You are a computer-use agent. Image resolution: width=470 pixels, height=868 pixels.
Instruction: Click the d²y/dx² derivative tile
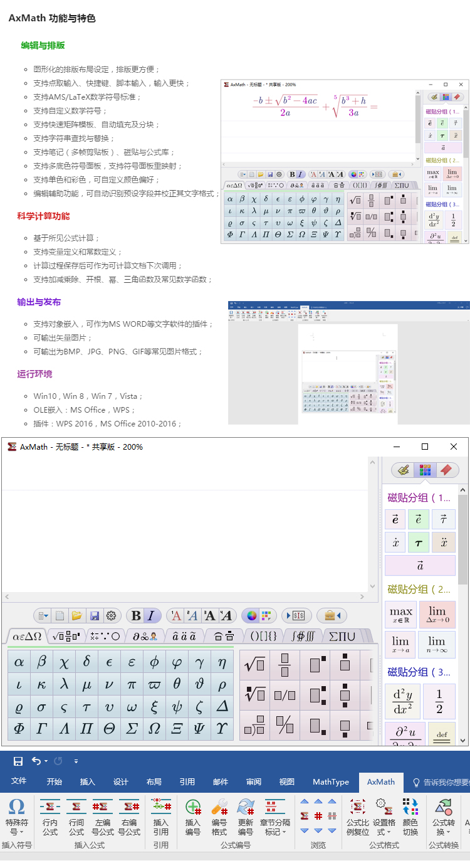pos(402,701)
